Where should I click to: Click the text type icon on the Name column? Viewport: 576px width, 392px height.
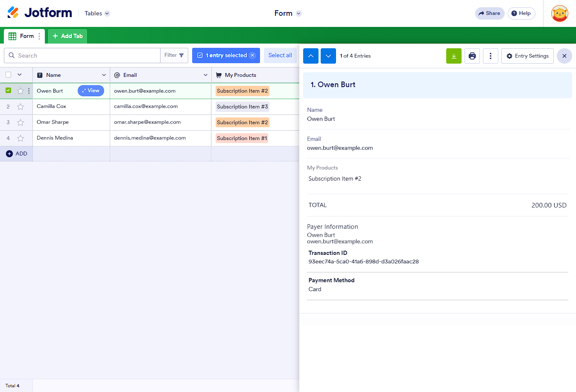click(x=40, y=75)
